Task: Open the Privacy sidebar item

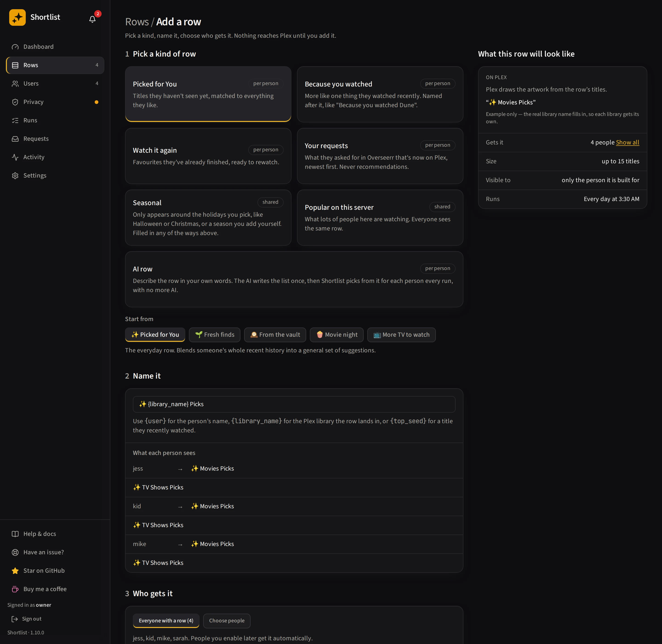Action: tap(55, 102)
